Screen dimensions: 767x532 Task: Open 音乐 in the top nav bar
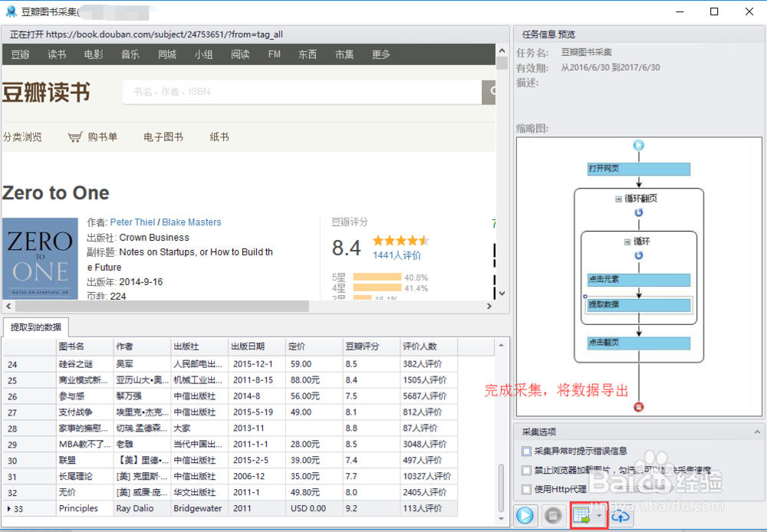click(130, 54)
